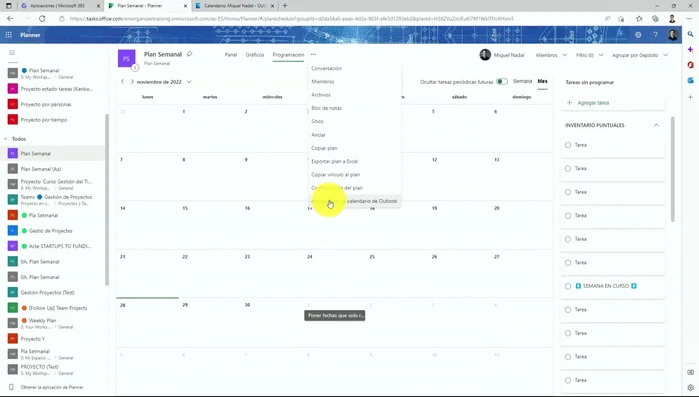Choose Copiar vínculo al plan
Viewport: 699px width, 397px height.
[355, 175]
